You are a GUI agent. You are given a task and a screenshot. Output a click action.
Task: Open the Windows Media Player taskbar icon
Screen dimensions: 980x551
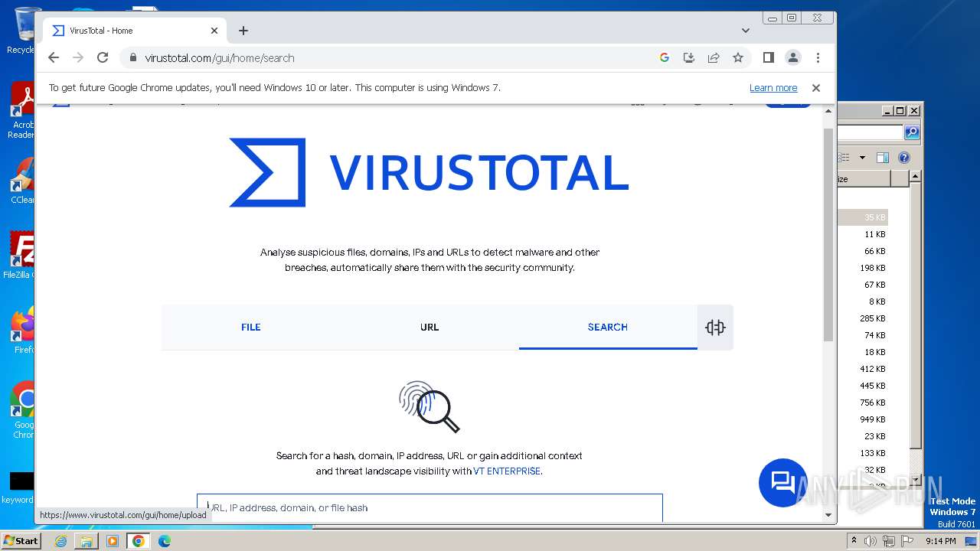click(113, 541)
